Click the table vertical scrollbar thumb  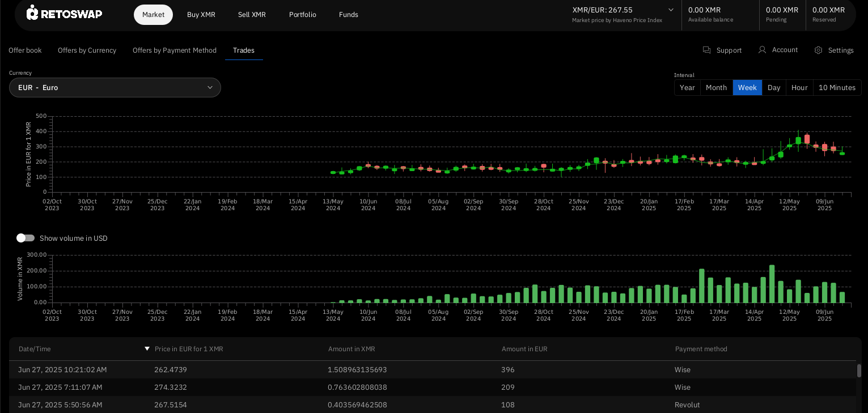tap(859, 371)
